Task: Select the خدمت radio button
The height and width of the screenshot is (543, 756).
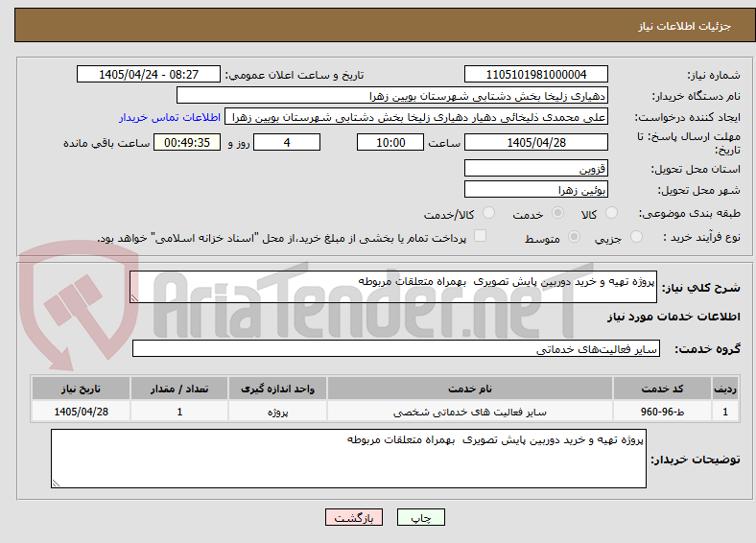Action: click(x=557, y=213)
